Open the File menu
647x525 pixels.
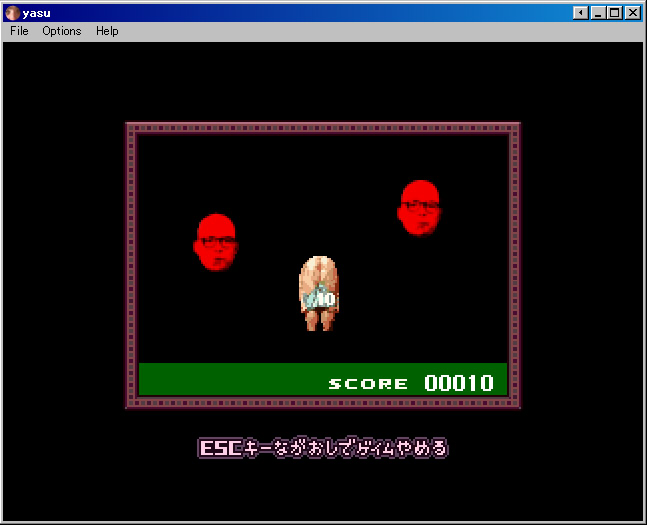coord(19,31)
